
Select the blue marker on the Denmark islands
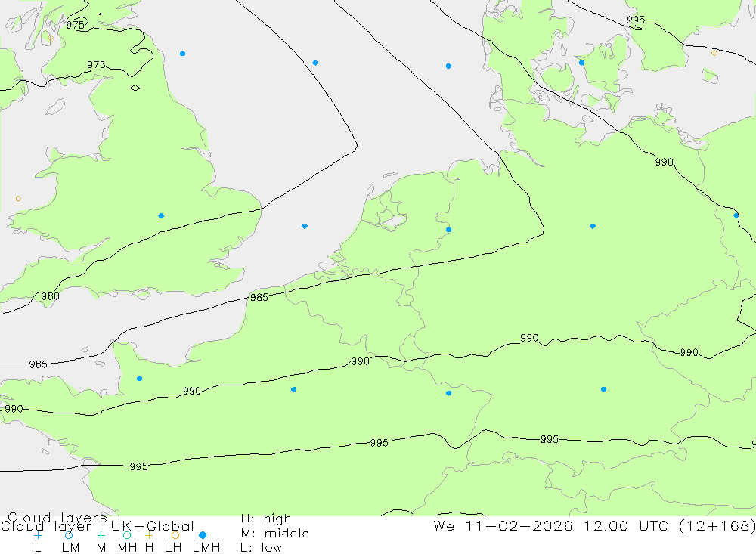581,63
